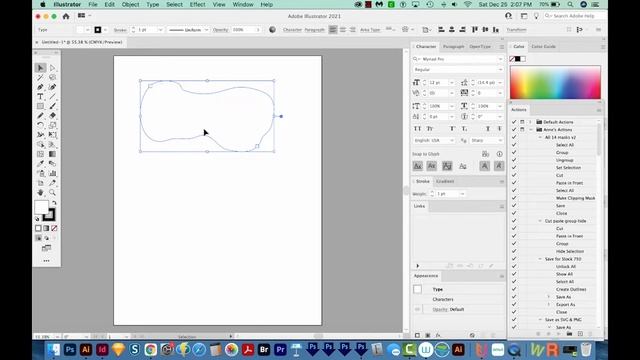Collapse the Anne's Actions folder
This screenshot has width=640, height=360.
(x=530, y=129)
